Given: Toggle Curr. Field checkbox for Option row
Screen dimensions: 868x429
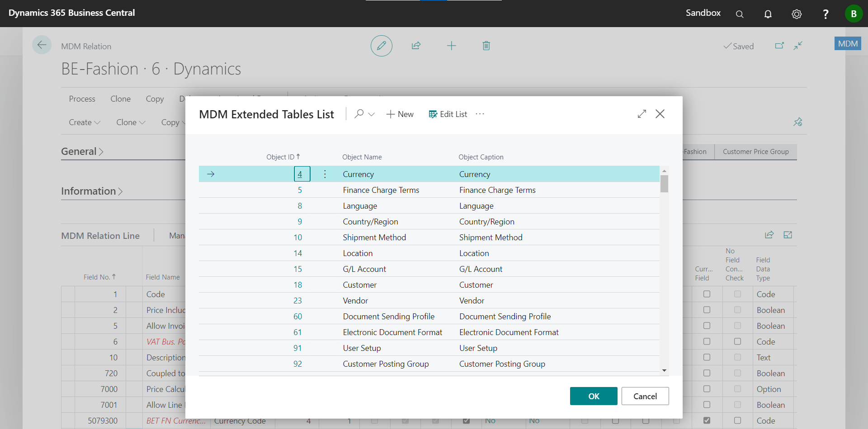Looking at the screenshot, I should click(x=707, y=389).
